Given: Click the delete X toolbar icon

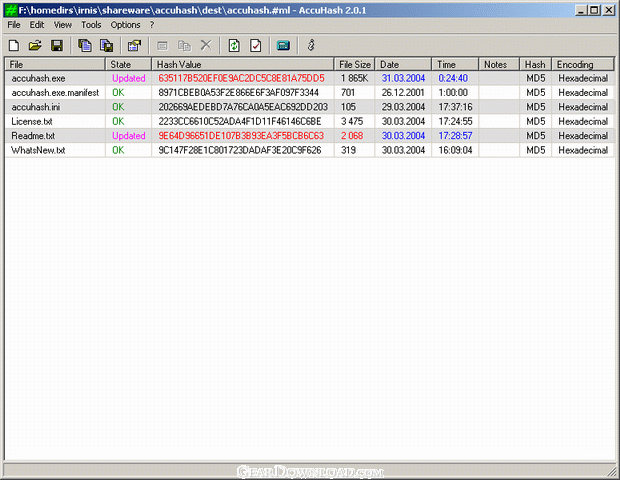Looking at the screenshot, I should [206, 45].
